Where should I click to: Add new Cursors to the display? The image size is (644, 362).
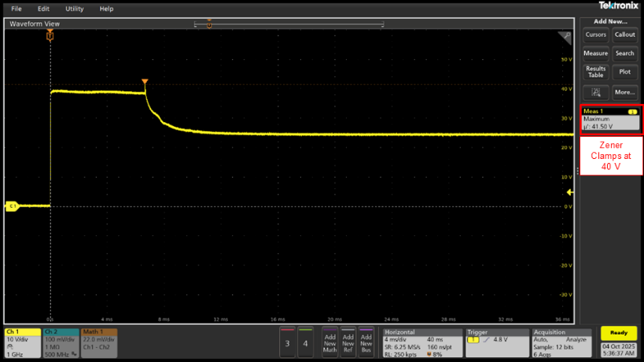click(x=595, y=35)
